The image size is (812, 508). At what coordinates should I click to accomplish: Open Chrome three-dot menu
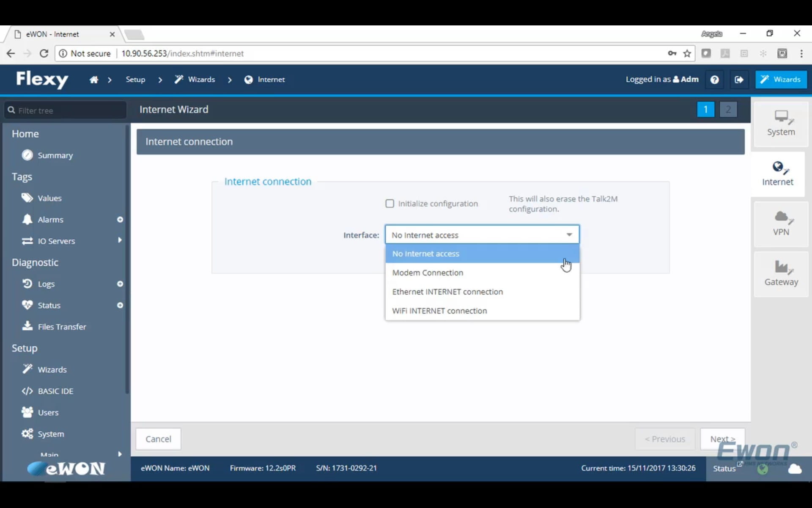click(801, 53)
